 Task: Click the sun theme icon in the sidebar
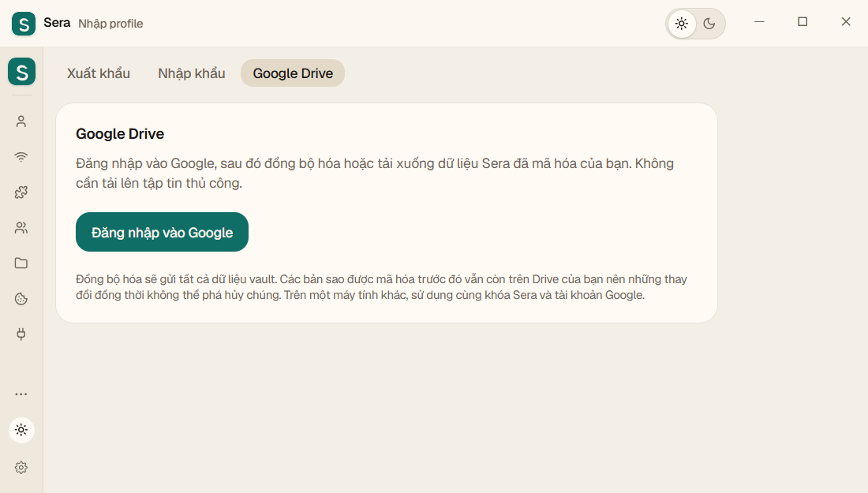click(21, 430)
